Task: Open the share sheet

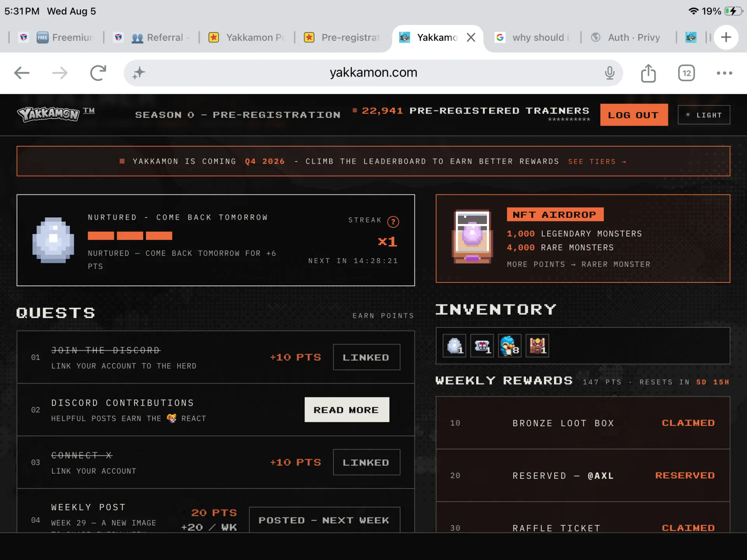Action: [648, 73]
